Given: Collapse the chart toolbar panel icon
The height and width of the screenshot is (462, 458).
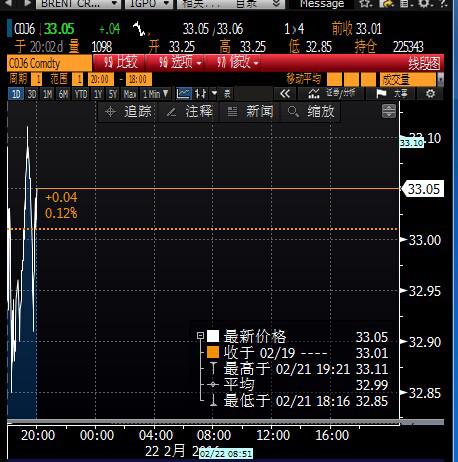Looking at the screenshot, I should click(x=389, y=111).
